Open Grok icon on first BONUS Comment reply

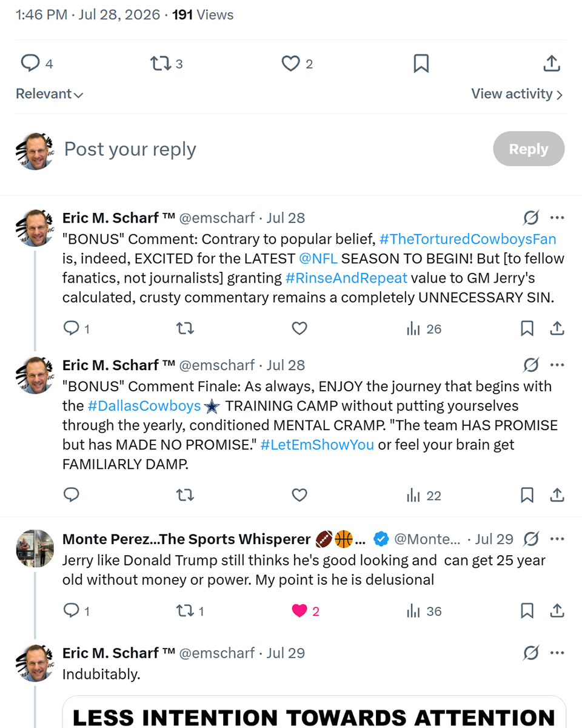pyautogui.click(x=530, y=218)
